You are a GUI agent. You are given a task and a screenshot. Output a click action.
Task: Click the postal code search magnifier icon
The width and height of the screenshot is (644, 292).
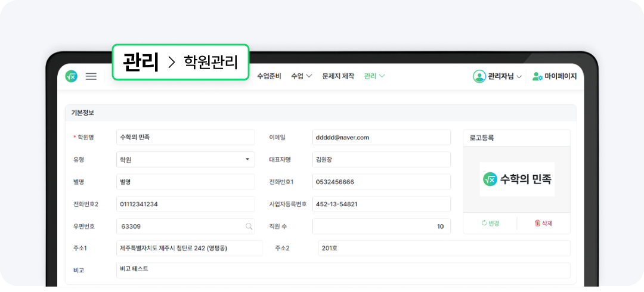tap(249, 226)
